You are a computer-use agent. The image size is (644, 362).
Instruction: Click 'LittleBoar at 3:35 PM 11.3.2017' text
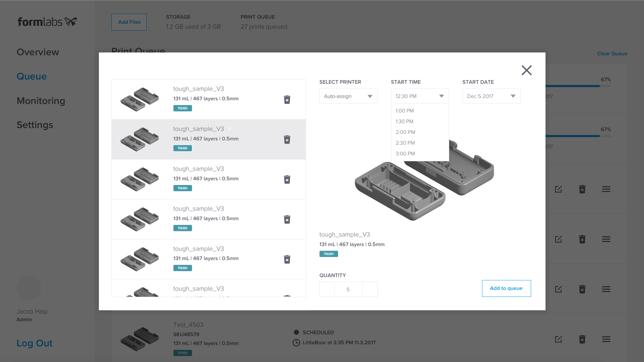tap(339, 342)
